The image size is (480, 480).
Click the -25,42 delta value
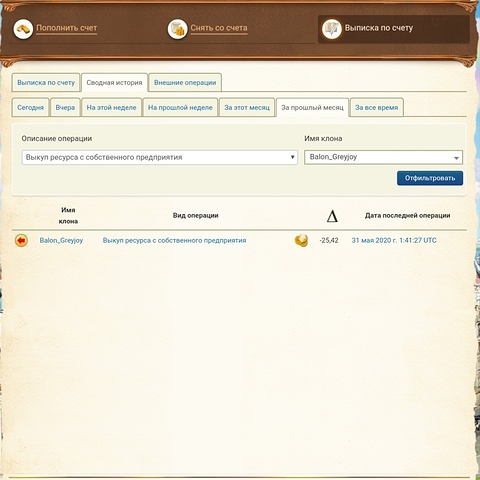(329, 240)
